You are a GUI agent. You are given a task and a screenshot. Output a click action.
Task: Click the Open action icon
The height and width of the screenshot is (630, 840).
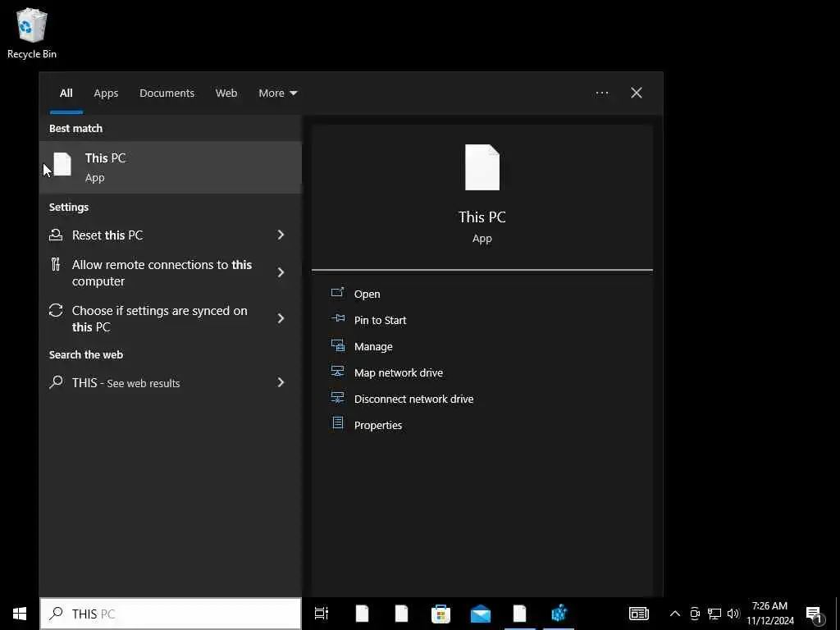tap(337, 293)
